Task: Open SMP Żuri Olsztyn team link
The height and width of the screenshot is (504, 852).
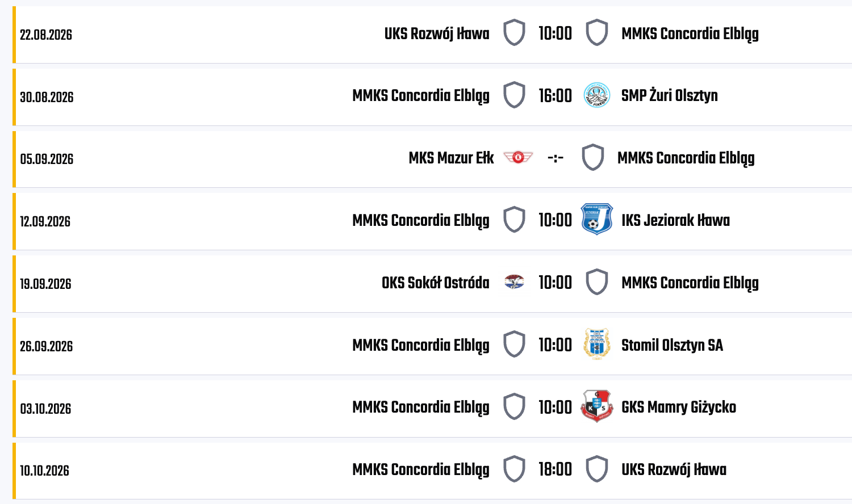Action: click(x=669, y=95)
